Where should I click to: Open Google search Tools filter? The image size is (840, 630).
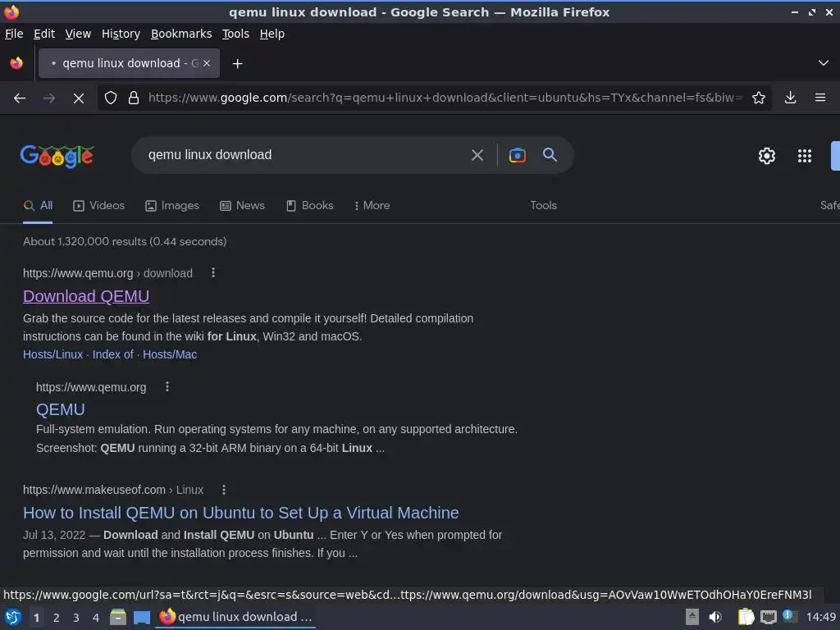[543, 206]
